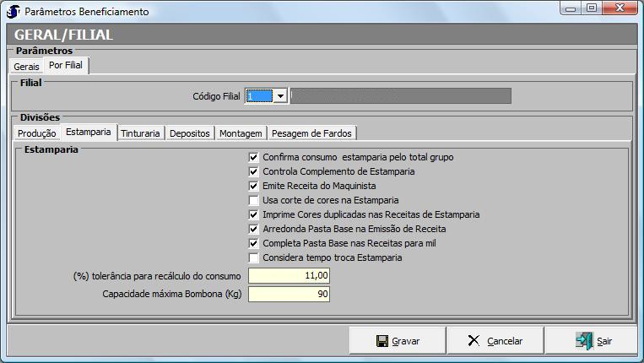Disable Emite Receita do Maquinista
The image size is (644, 363).
[254, 186]
